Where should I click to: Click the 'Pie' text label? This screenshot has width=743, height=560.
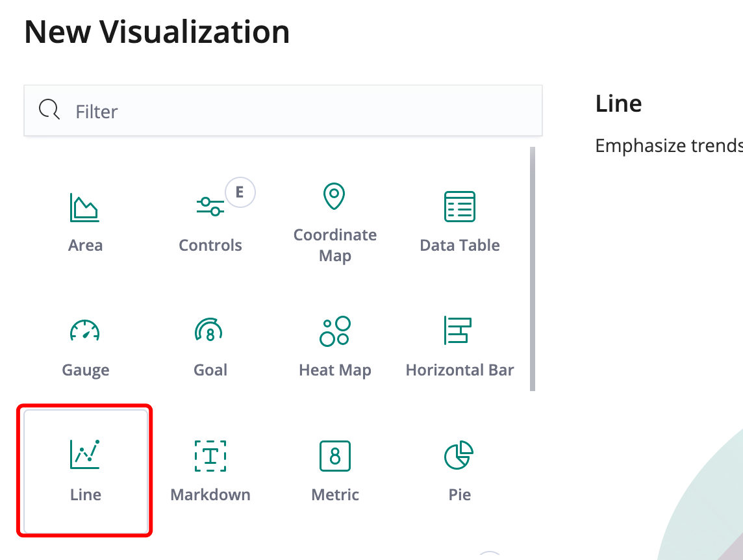pyautogui.click(x=460, y=495)
